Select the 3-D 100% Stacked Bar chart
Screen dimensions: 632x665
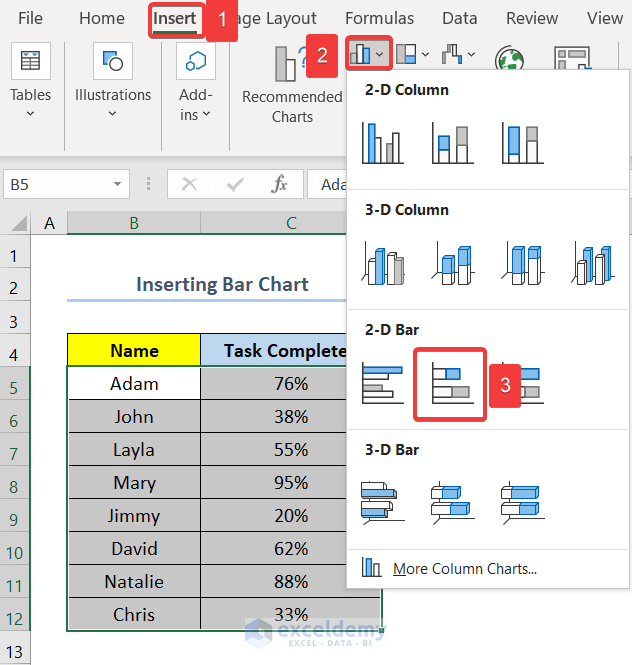[523, 503]
